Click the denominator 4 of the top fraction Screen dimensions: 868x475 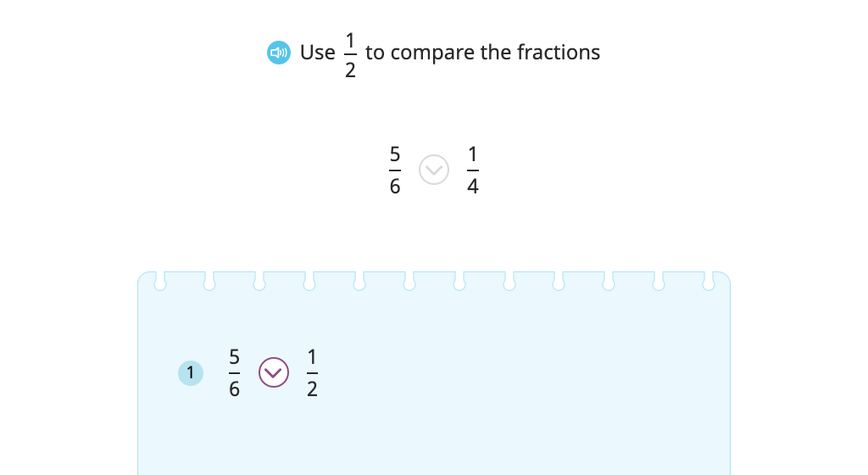[x=473, y=187]
